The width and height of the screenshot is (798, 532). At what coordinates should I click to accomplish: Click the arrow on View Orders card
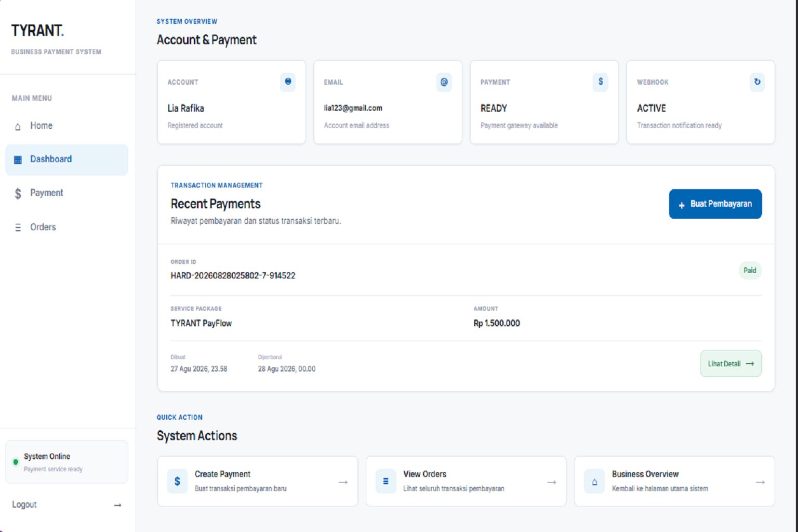click(552, 482)
